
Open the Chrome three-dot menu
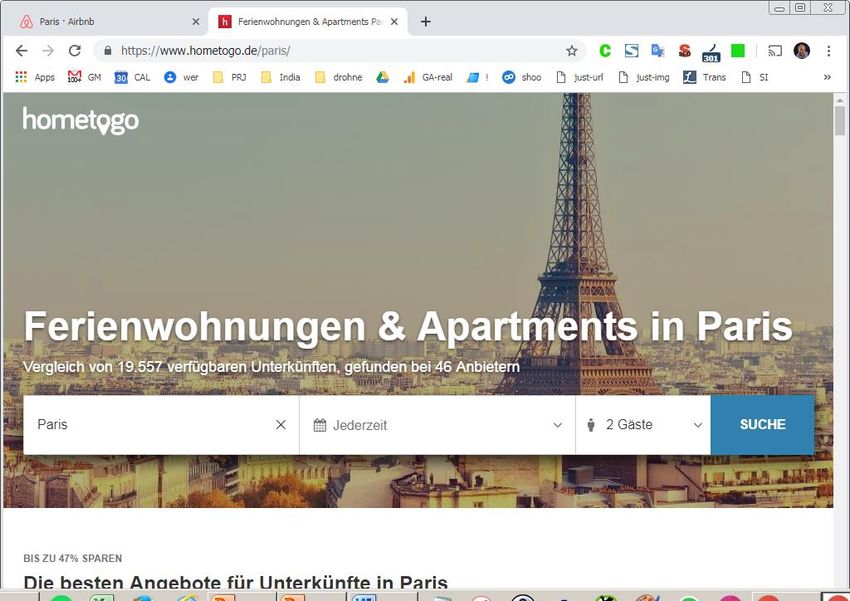(828, 51)
